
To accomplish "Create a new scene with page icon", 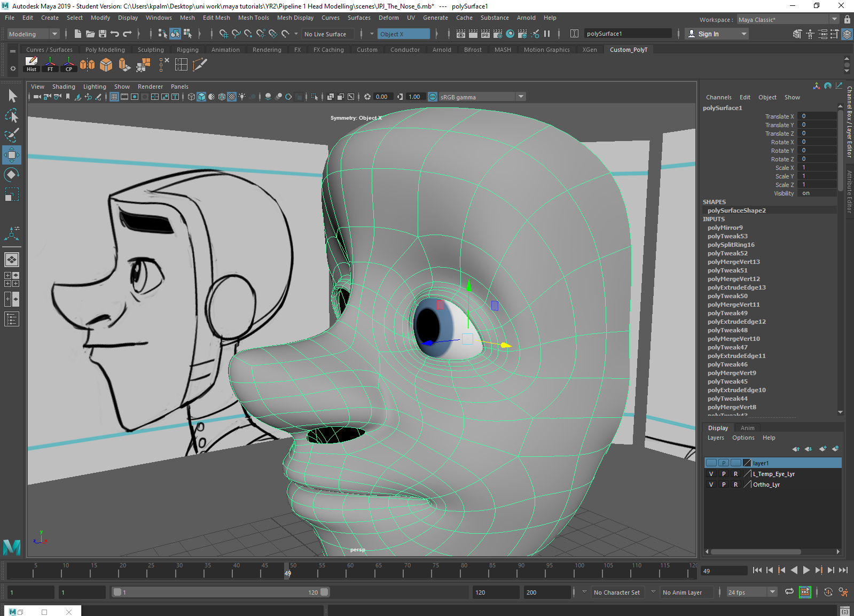I will point(78,34).
